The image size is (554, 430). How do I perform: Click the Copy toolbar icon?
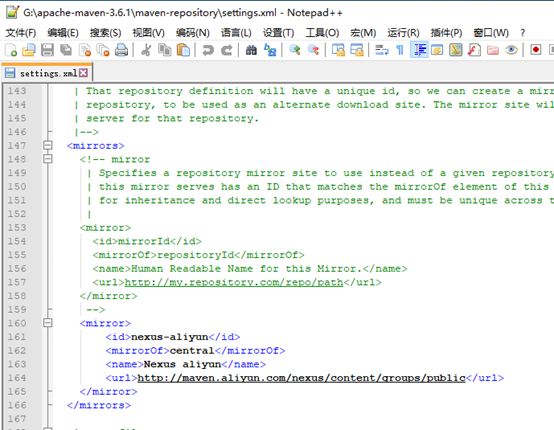pos(164,50)
